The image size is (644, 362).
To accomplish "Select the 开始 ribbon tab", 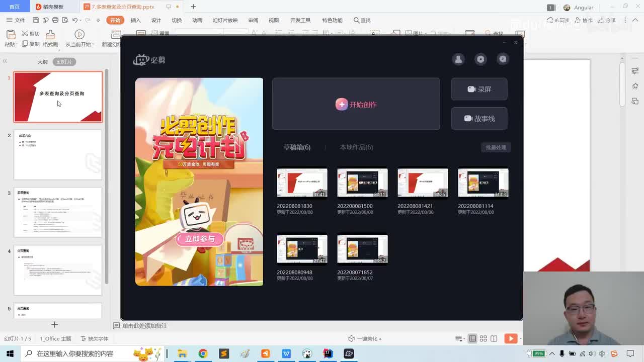I will click(115, 20).
